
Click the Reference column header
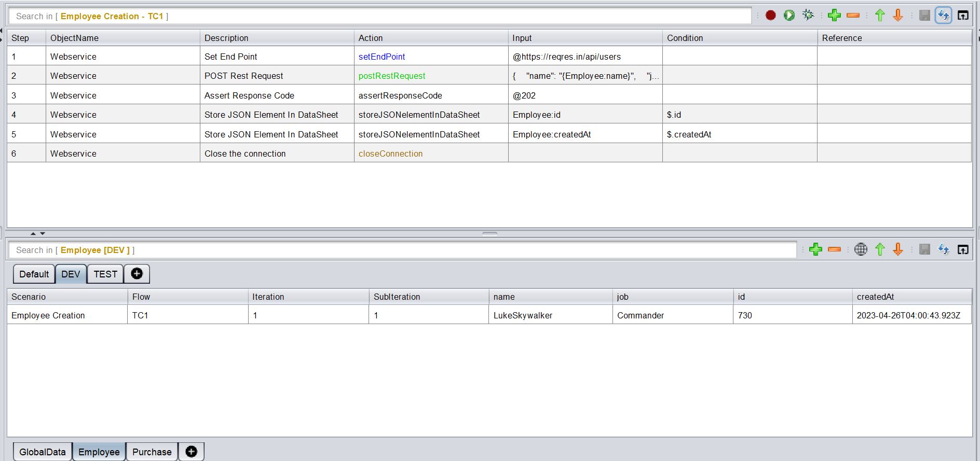coord(894,38)
